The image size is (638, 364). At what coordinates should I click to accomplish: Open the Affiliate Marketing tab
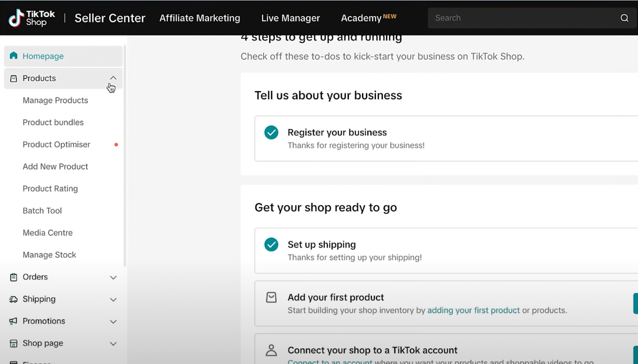point(200,18)
